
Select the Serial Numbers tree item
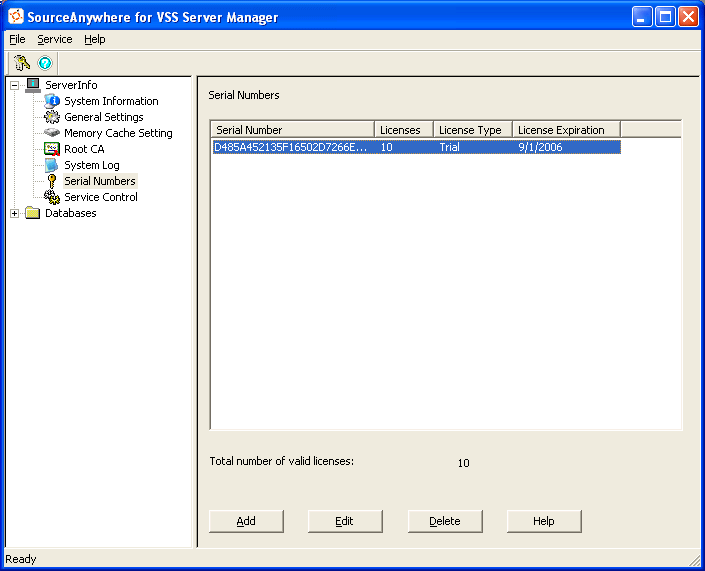(x=99, y=181)
